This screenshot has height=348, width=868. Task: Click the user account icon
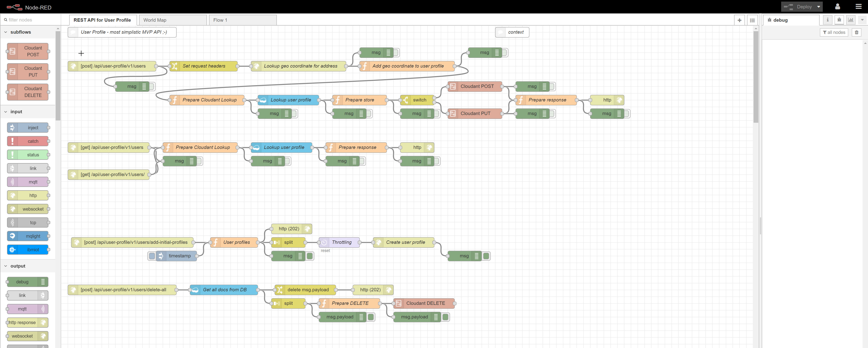pyautogui.click(x=837, y=7)
